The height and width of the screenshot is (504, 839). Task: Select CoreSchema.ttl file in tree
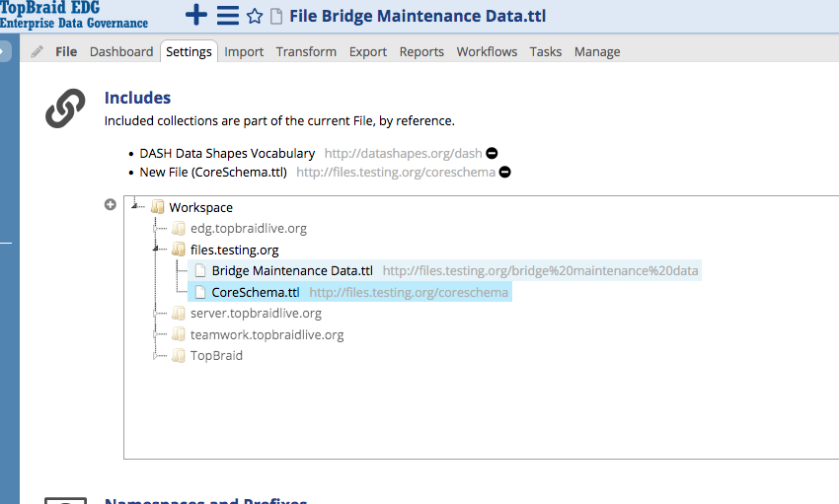(x=255, y=292)
